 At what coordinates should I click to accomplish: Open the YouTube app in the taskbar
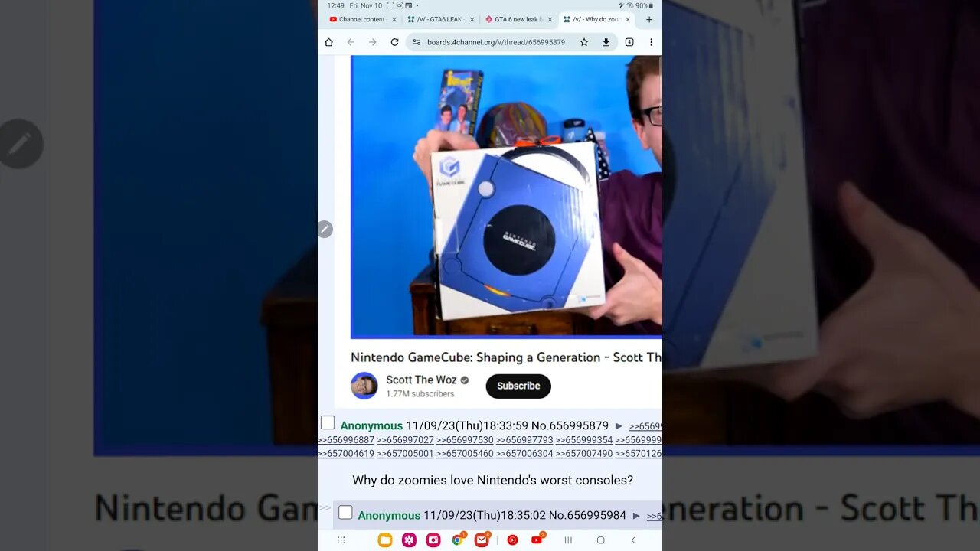[537, 540]
